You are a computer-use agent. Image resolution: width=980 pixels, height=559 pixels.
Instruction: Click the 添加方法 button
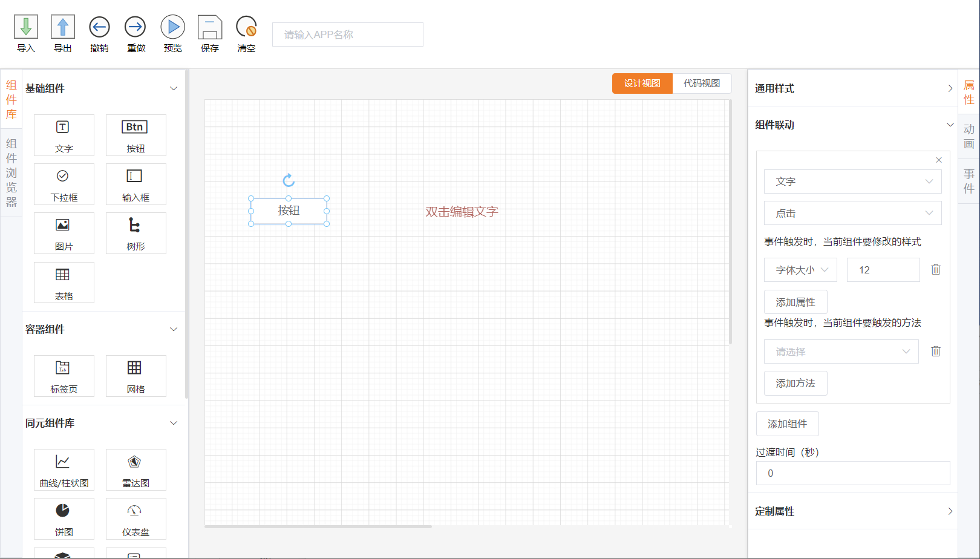pyautogui.click(x=795, y=384)
